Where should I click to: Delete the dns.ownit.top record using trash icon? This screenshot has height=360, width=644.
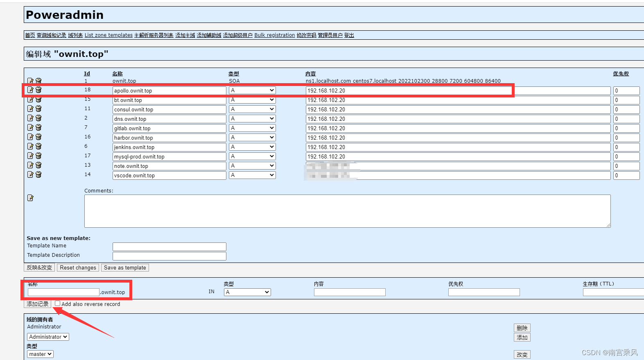[38, 118]
